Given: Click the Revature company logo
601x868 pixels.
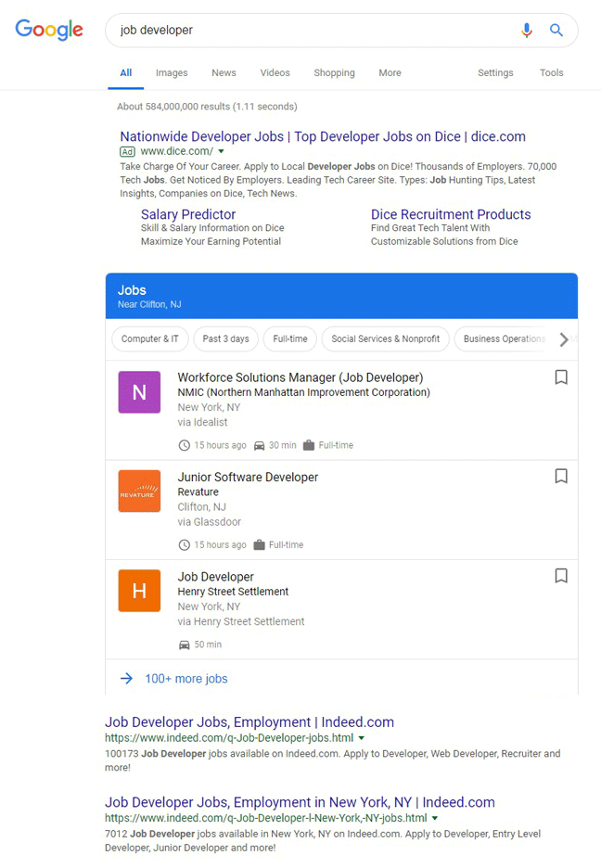Looking at the screenshot, I should tap(139, 491).
